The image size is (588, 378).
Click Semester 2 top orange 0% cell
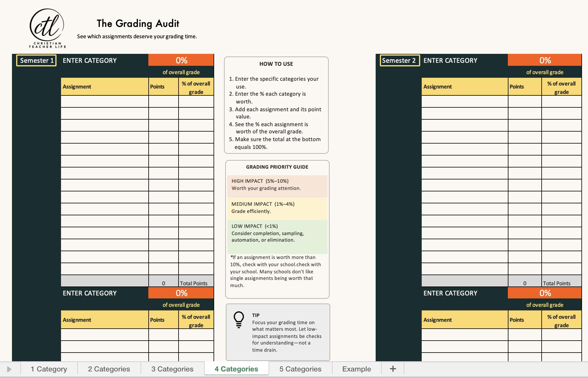click(545, 60)
